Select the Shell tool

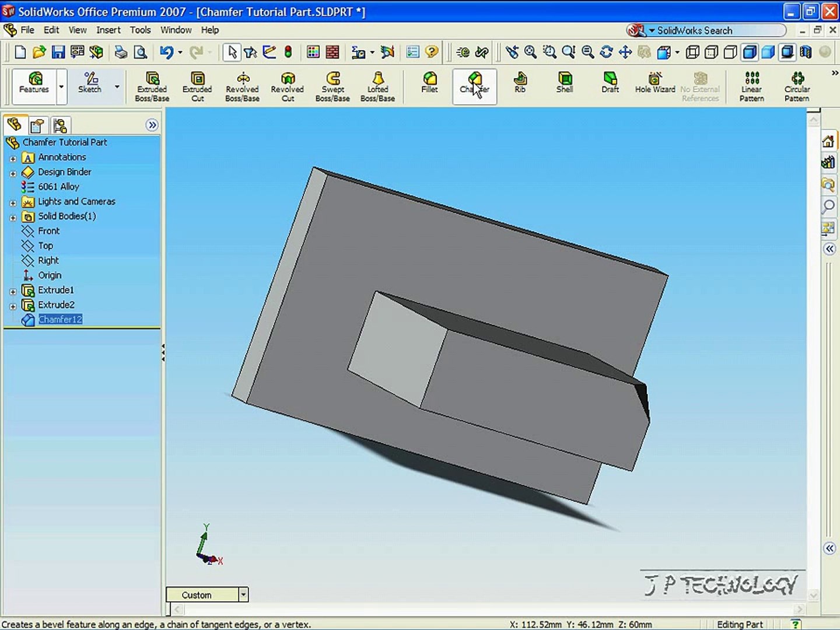(x=565, y=83)
